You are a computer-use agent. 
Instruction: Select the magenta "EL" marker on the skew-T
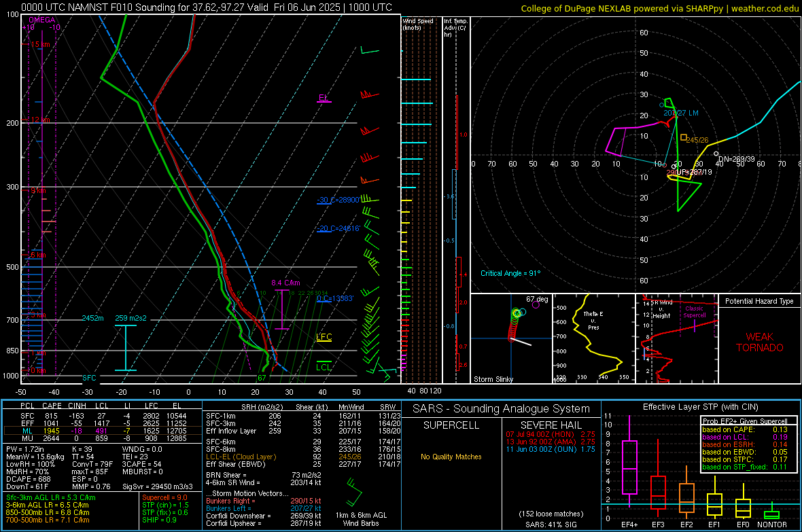[x=324, y=98]
